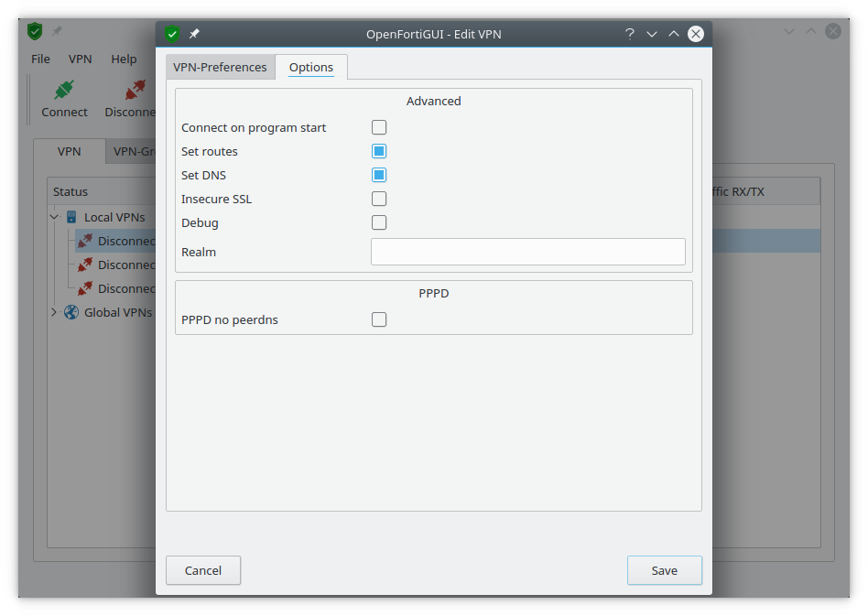Click the question mark help icon in dialog titlebar
The width and height of the screenshot is (868, 616).
tap(629, 34)
